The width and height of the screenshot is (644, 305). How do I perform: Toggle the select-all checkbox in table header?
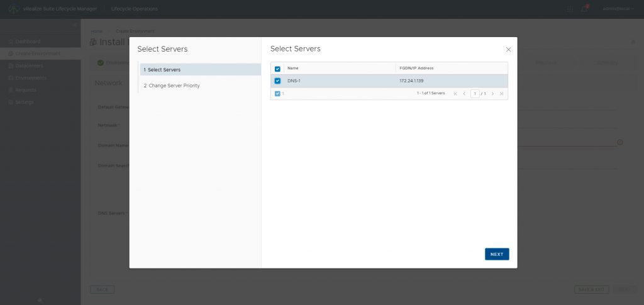pyautogui.click(x=277, y=69)
